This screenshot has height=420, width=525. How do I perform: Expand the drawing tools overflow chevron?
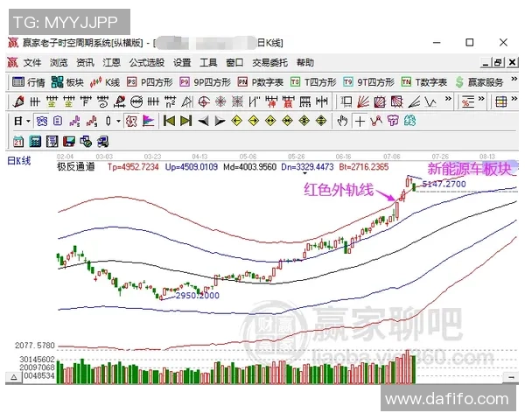click(448, 99)
